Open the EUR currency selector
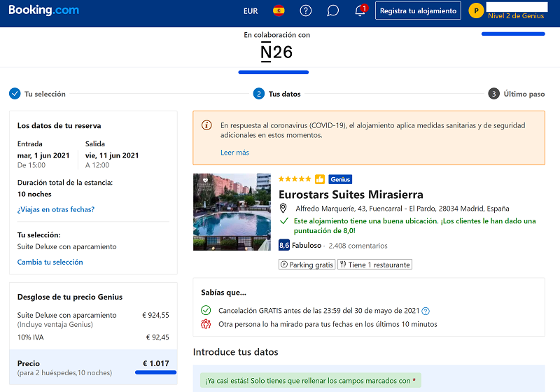The height and width of the screenshot is (392, 560). coord(251,11)
